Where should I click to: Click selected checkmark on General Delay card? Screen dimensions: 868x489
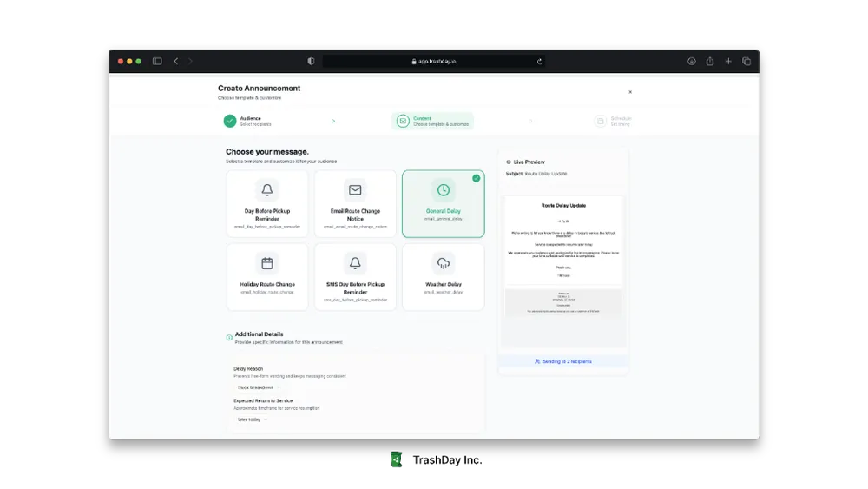476,178
